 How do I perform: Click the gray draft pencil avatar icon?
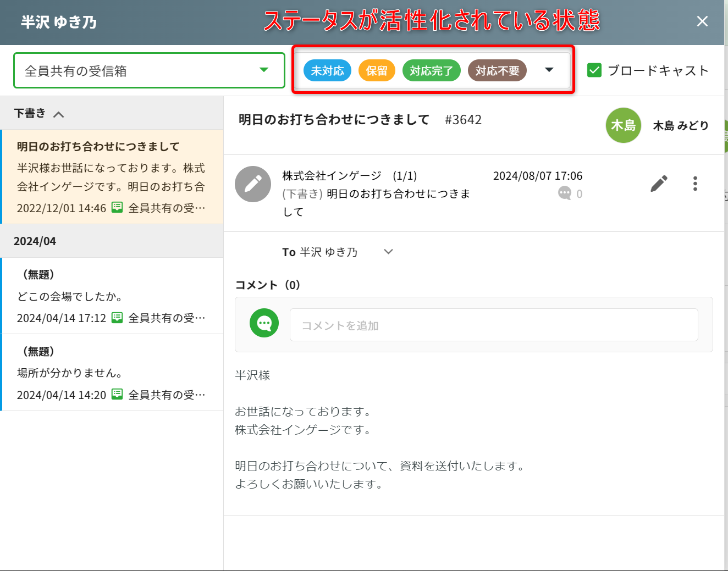click(253, 184)
